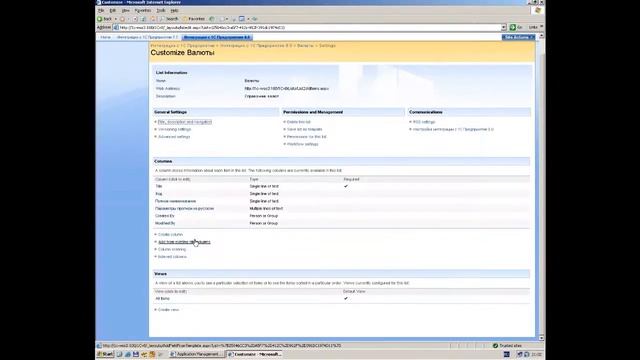Edit the Полное наименование column
Screen dimensions: 640x360
coord(176,201)
